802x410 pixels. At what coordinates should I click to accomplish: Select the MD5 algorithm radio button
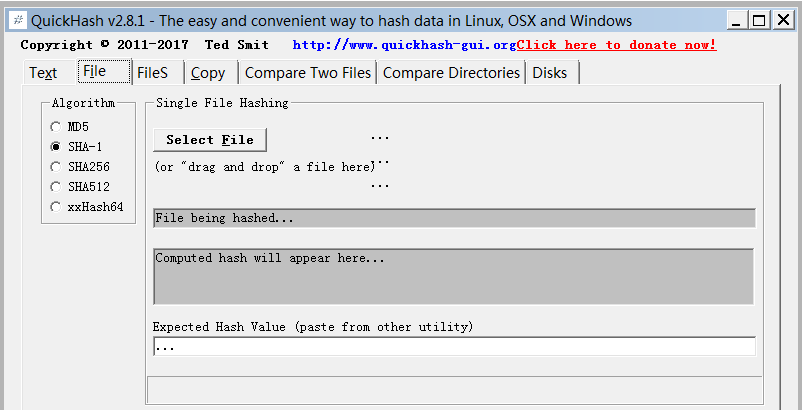pos(55,127)
